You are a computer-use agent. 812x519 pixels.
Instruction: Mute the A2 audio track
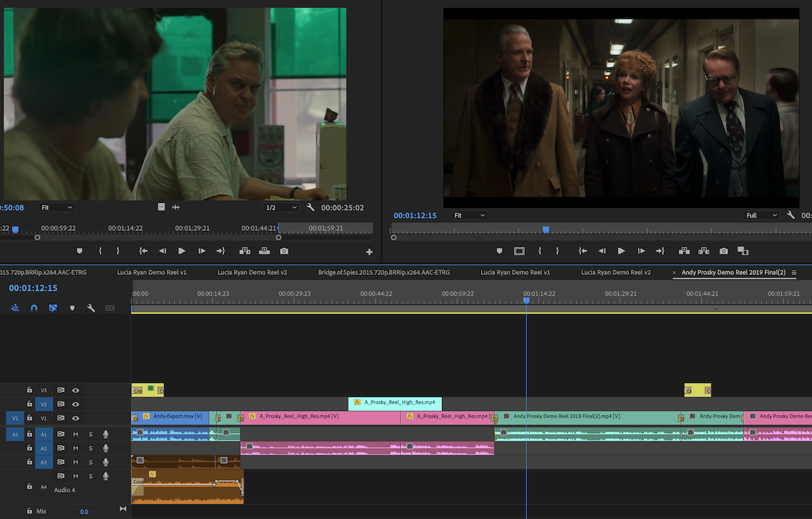point(75,448)
